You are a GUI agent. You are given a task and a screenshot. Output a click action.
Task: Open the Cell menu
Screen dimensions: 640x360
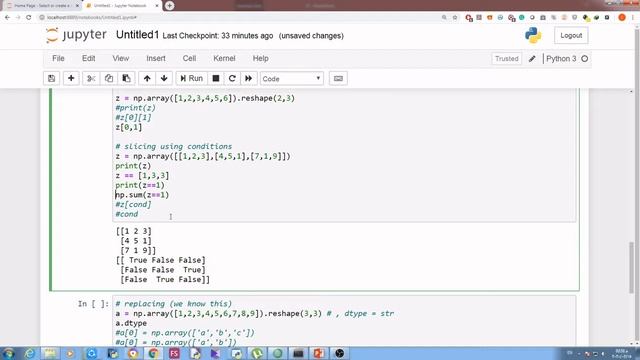(189, 58)
